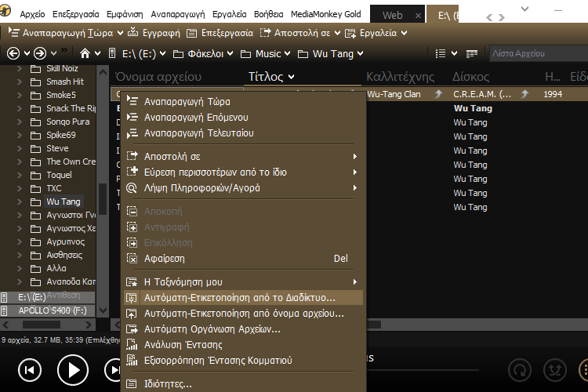Click the Ανάλυση Έντασης icon

(132, 344)
